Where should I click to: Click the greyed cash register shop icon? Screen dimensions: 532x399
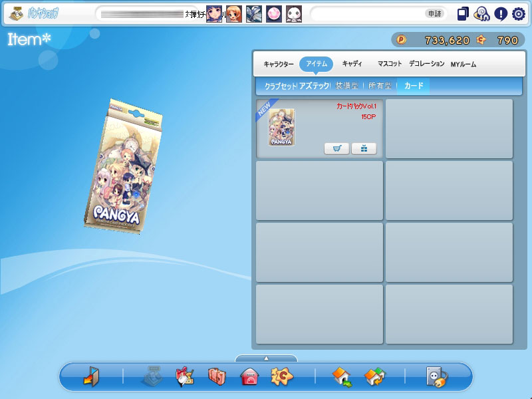click(152, 376)
